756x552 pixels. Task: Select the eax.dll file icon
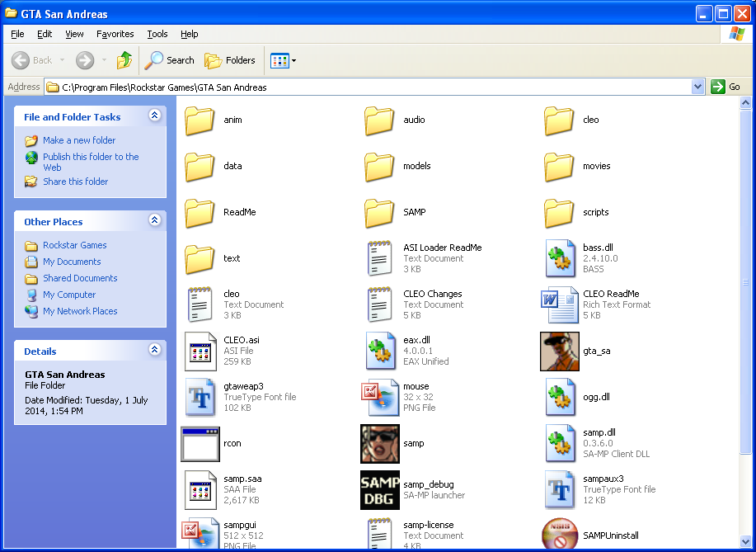click(380, 351)
